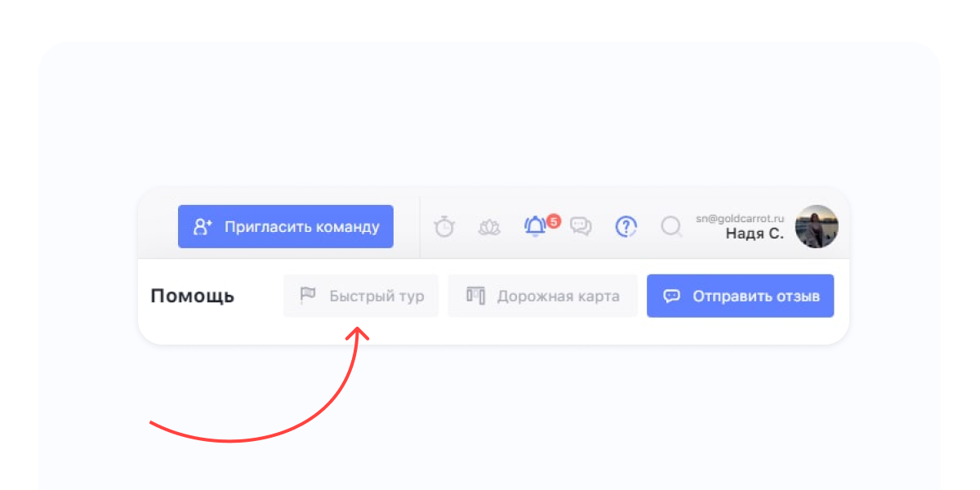Start the Быстрый тур quick tour

pyautogui.click(x=361, y=296)
